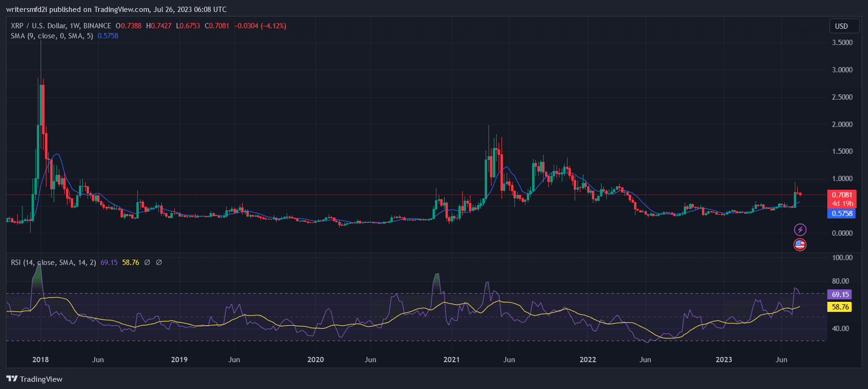
Task: Click the US flag economic event icon
Action: 800,245
